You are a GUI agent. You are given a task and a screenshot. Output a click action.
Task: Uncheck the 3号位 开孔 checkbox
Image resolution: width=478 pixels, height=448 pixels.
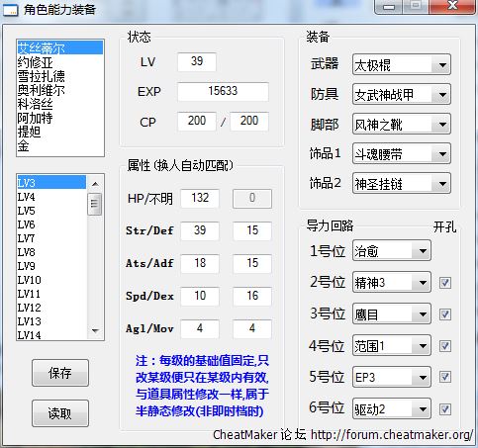pyautogui.click(x=445, y=314)
